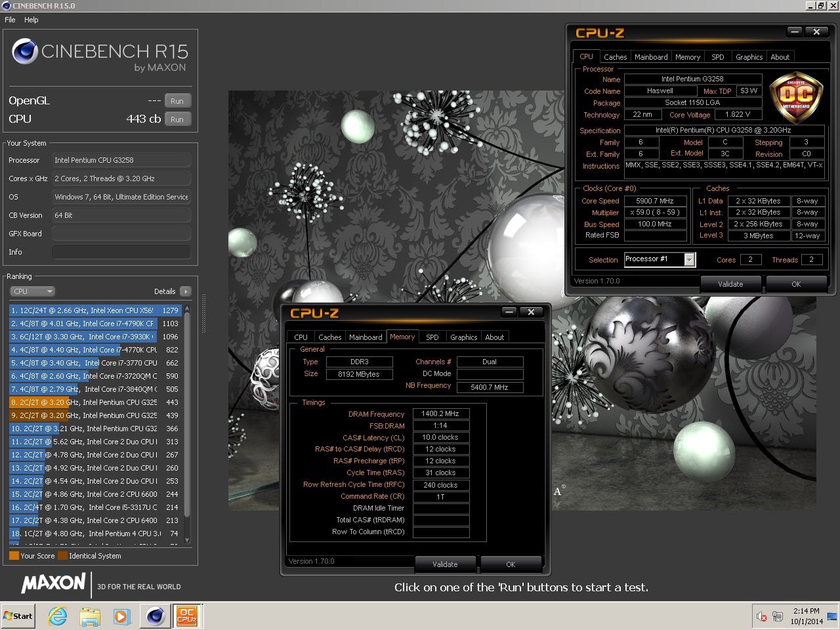Click the Core Voltage value 1.822 V
Screen dimensions: 840x630
738,114
